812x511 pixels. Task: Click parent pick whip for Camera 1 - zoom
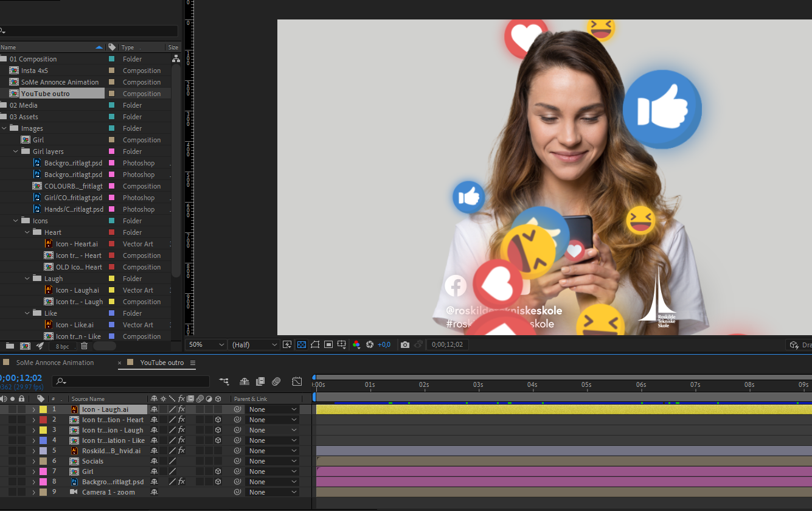(x=237, y=492)
